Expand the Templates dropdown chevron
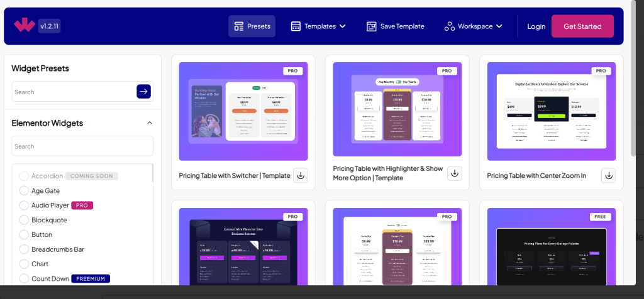Screen dimensions: 644x299 coord(343,26)
